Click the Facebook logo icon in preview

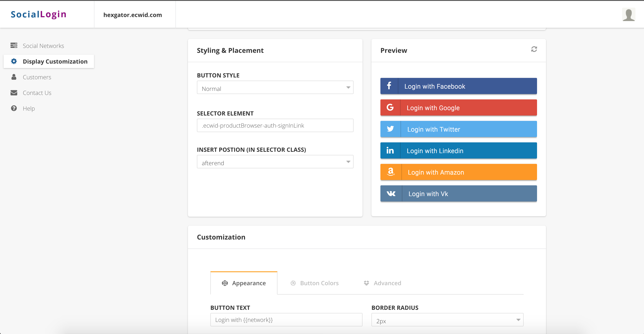389,86
